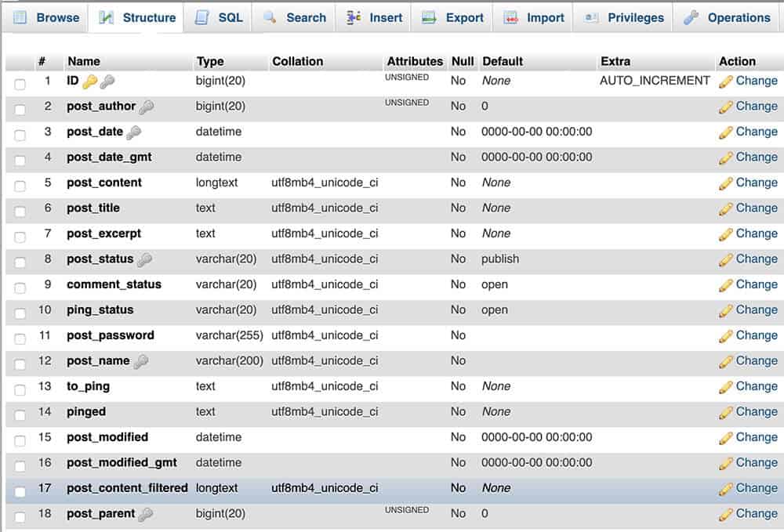Viewport: 784px width, 532px height.
Task: Click the varchar(255) type cell
Action: [x=229, y=335]
